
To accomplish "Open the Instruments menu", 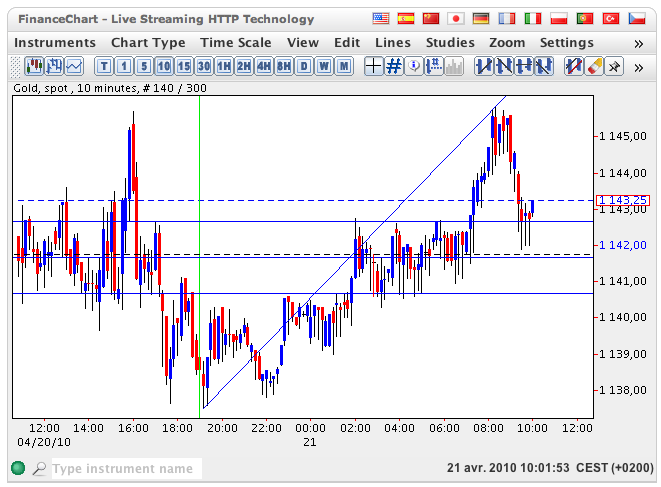I will pos(55,43).
